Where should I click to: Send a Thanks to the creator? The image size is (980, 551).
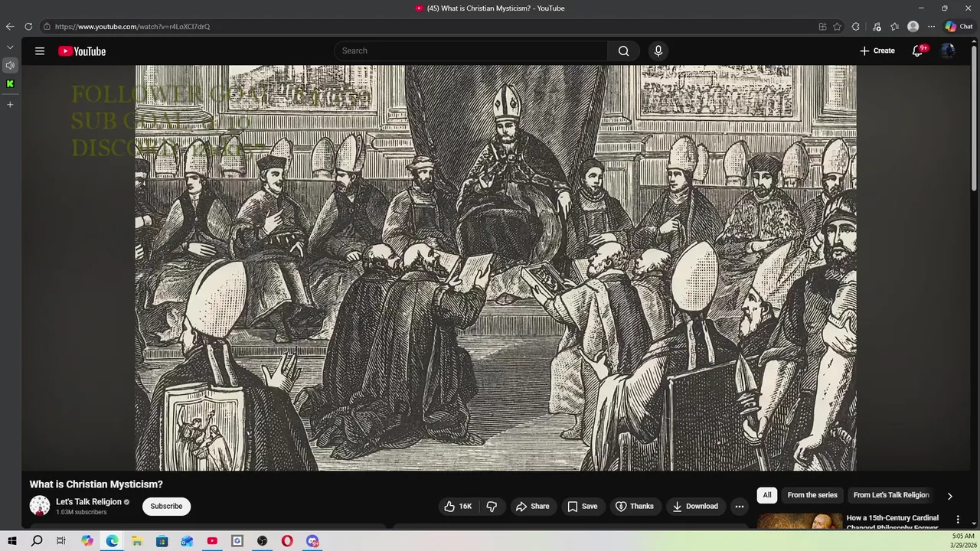(635, 506)
